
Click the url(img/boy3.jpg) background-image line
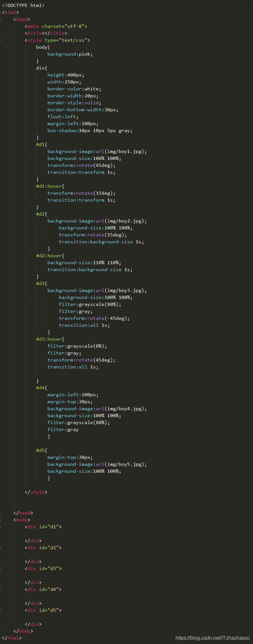[97, 290]
